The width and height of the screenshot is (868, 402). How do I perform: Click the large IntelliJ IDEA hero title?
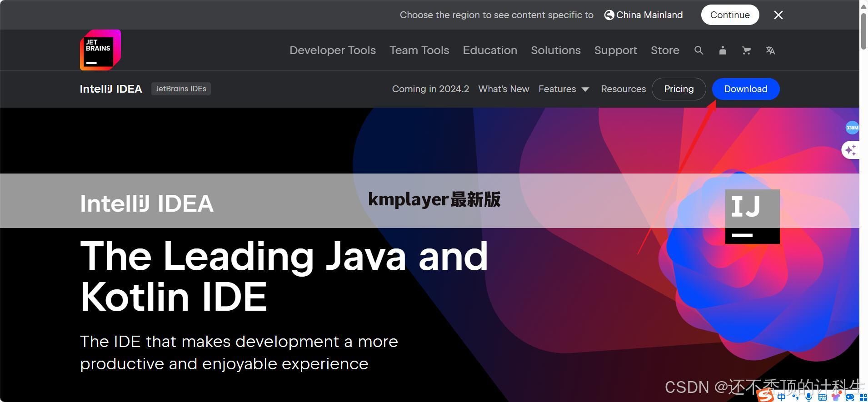[x=147, y=203]
